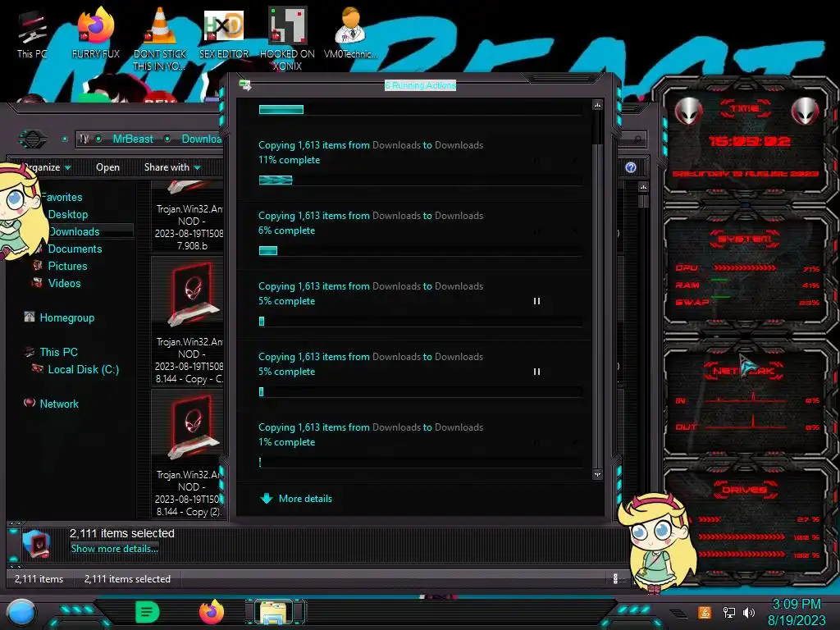This screenshot has width=840, height=630.
Task: Open the SEX EDITOR HxD shortcut
Action: click(x=223, y=33)
